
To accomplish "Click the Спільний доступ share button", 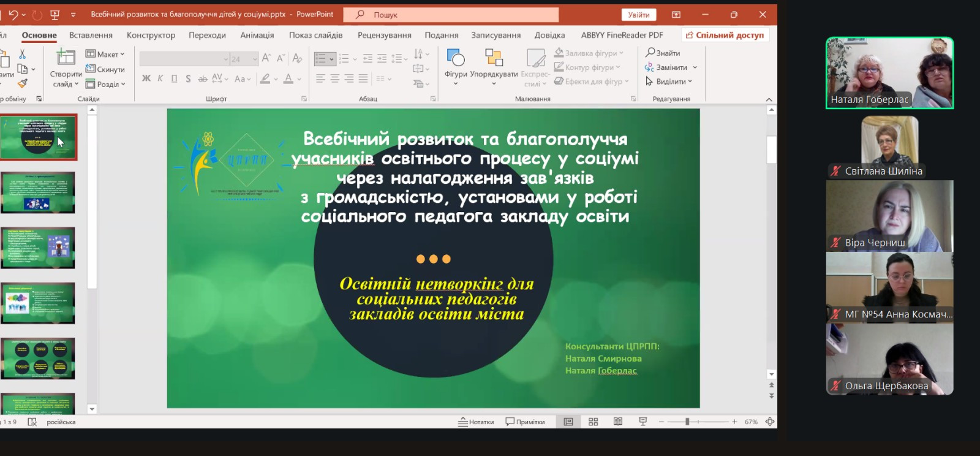I will 725,35.
